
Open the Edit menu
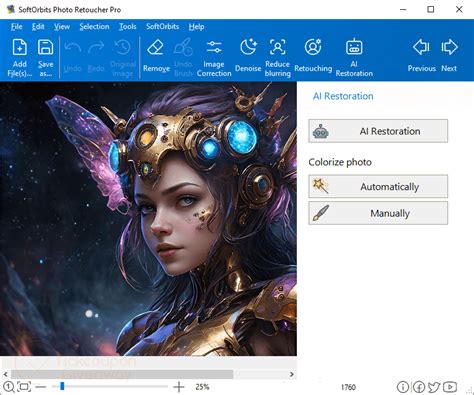click(38, 27)
